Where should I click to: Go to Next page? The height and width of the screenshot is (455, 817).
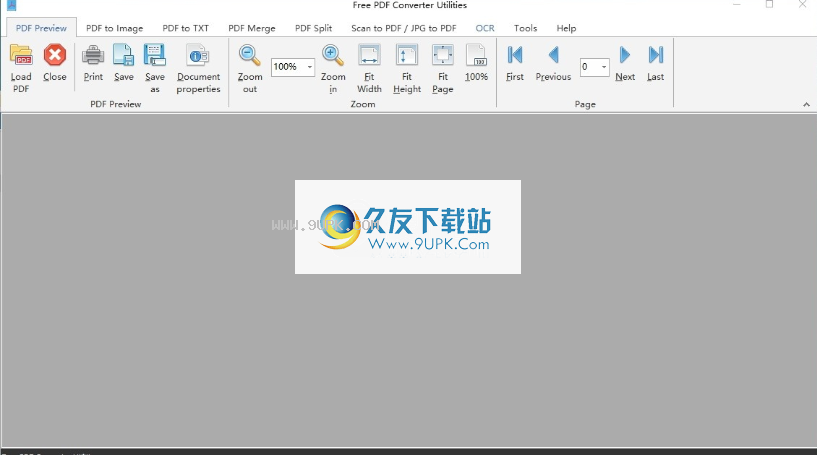point(625,55)
